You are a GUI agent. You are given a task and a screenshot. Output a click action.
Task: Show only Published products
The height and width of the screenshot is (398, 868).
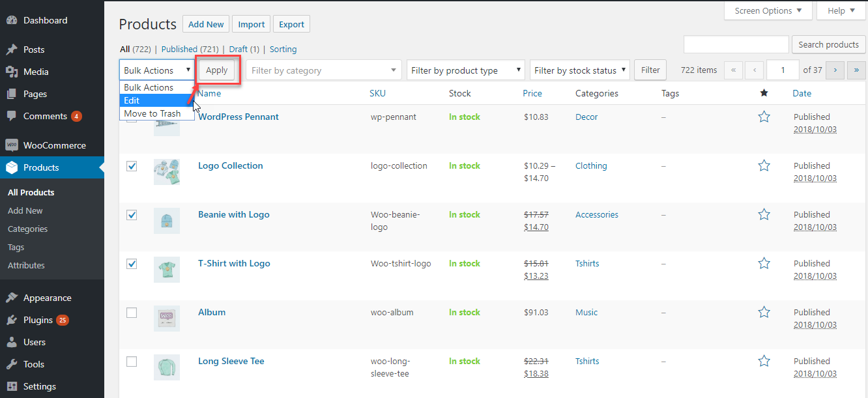click(x=190, y=49)
